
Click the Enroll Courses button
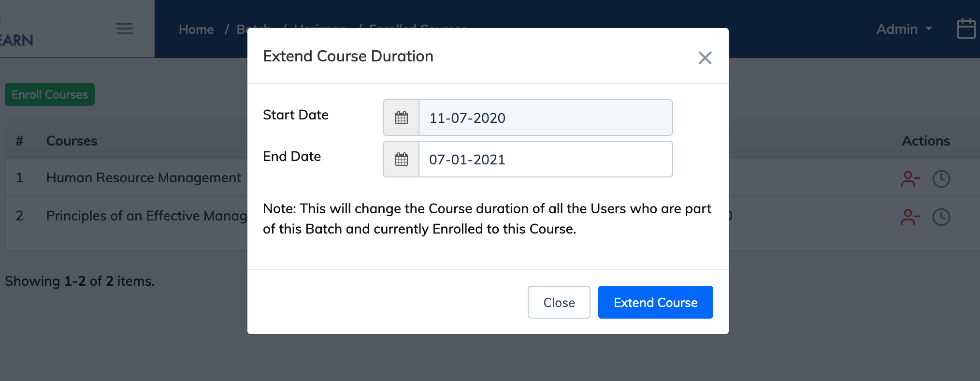click(50, 94)
